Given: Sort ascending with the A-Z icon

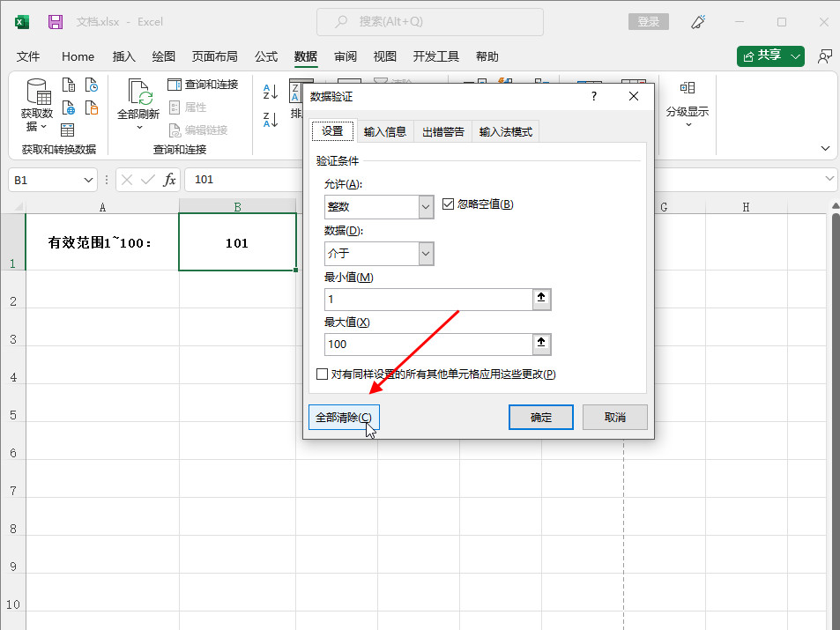Looking at the screenshot, I should (x=271, y=92).
